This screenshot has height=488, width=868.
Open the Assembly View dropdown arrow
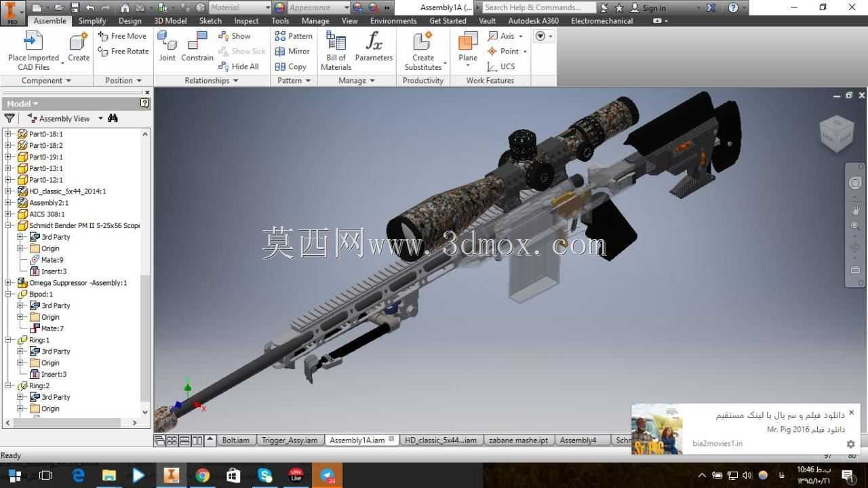click(x=100, y=118)
